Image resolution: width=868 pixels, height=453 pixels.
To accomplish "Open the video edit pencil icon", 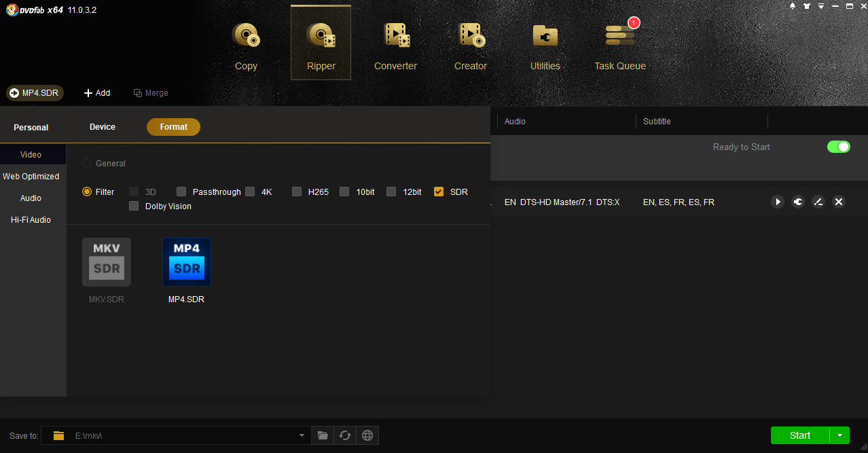I will [818, 202].
